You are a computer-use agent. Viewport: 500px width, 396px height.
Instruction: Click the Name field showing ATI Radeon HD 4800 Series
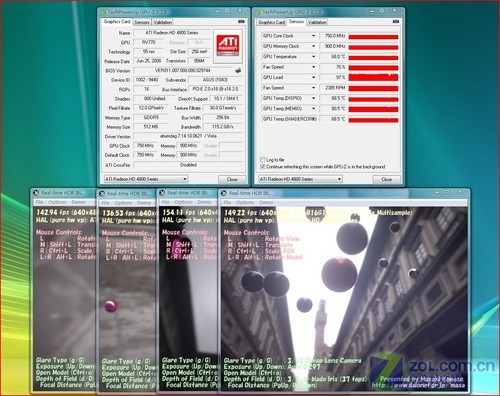pos(172,33)
